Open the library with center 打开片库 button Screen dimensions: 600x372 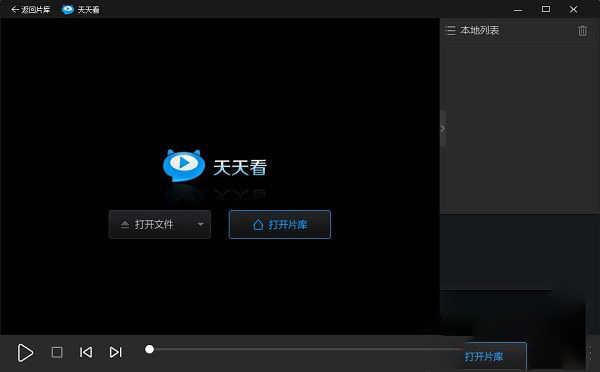click(x=280, y=224)
